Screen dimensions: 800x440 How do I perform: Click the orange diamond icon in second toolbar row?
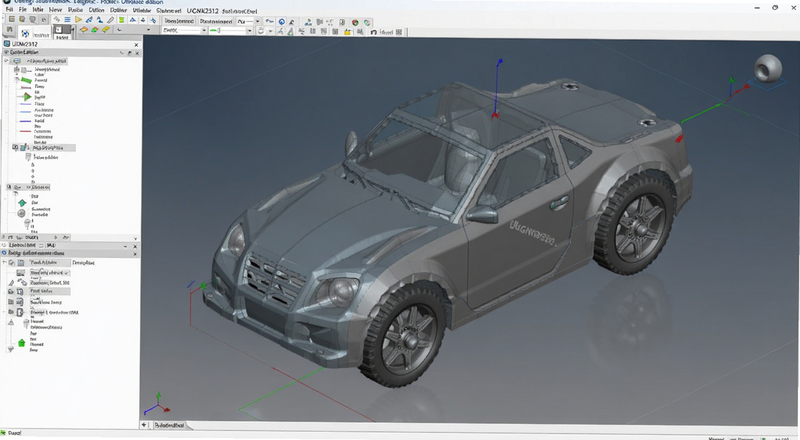[84, 30]
